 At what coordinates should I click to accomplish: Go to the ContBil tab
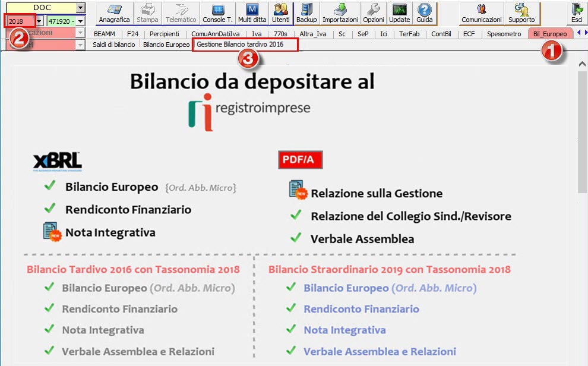pos(441,34)
